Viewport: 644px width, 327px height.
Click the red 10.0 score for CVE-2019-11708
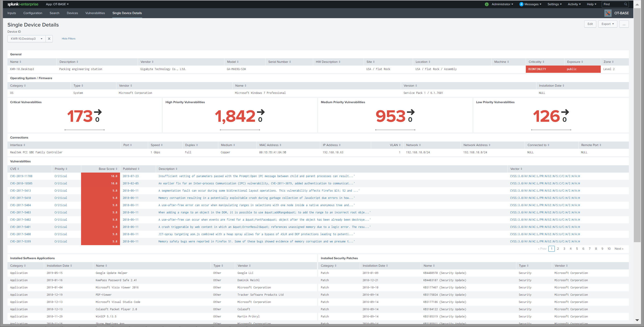(101, 176)
